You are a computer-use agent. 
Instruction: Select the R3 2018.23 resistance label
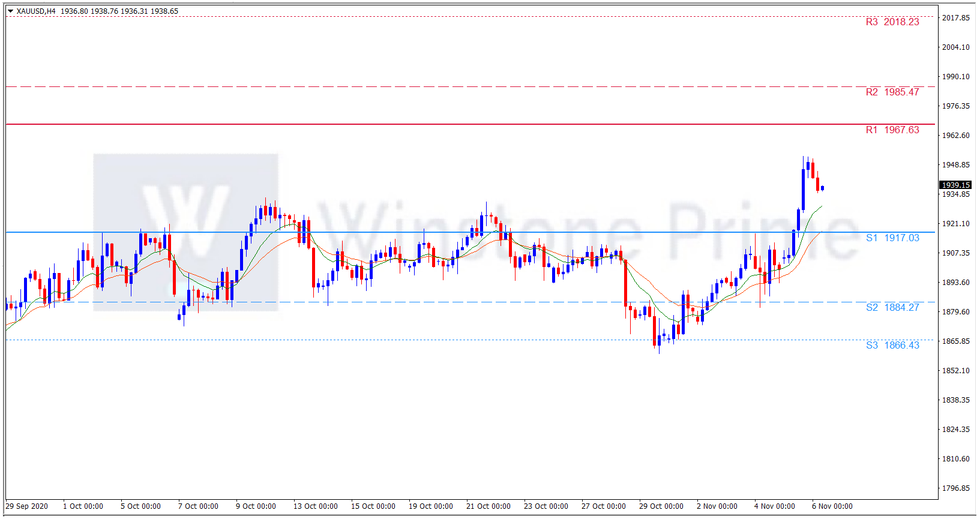[x=892, y=22]
